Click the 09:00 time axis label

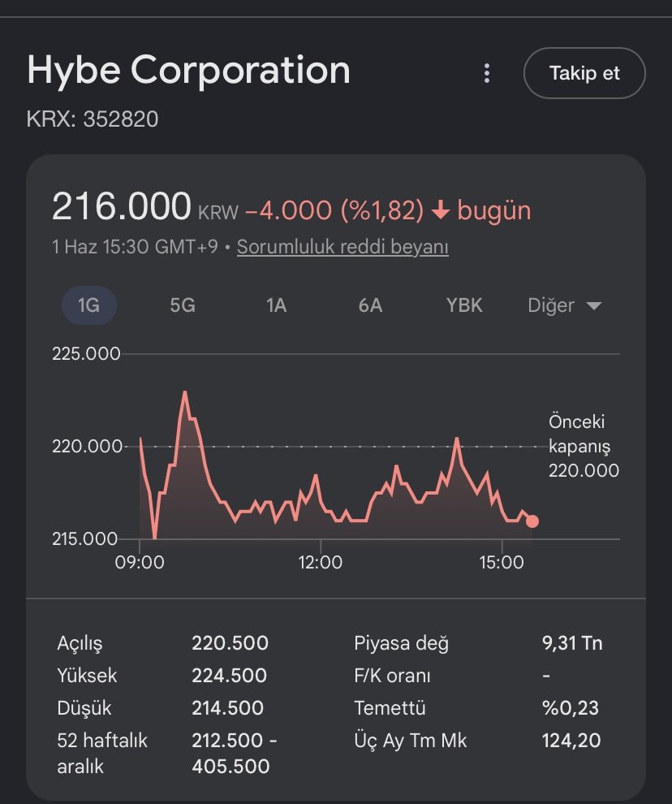click(x=140, y=562)
